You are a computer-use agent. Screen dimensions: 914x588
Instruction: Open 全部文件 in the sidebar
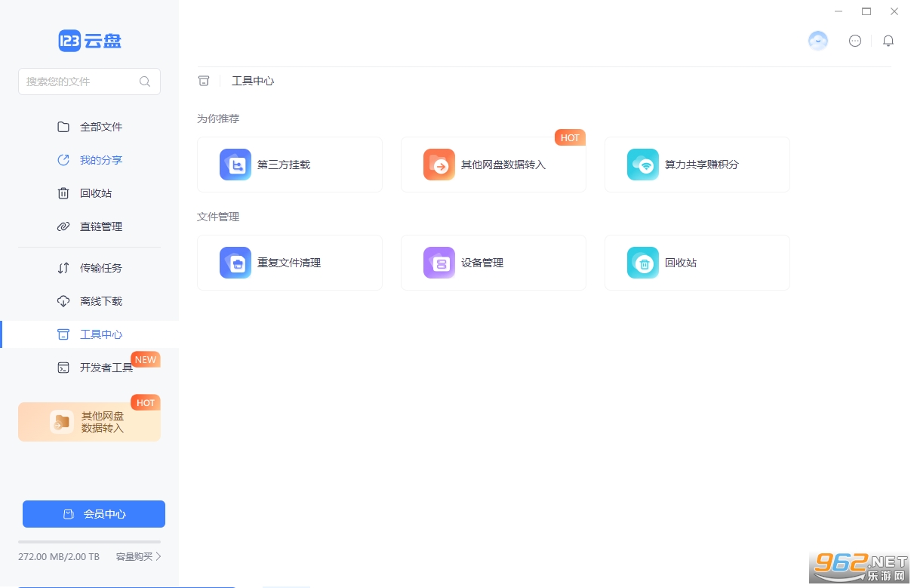89,127
